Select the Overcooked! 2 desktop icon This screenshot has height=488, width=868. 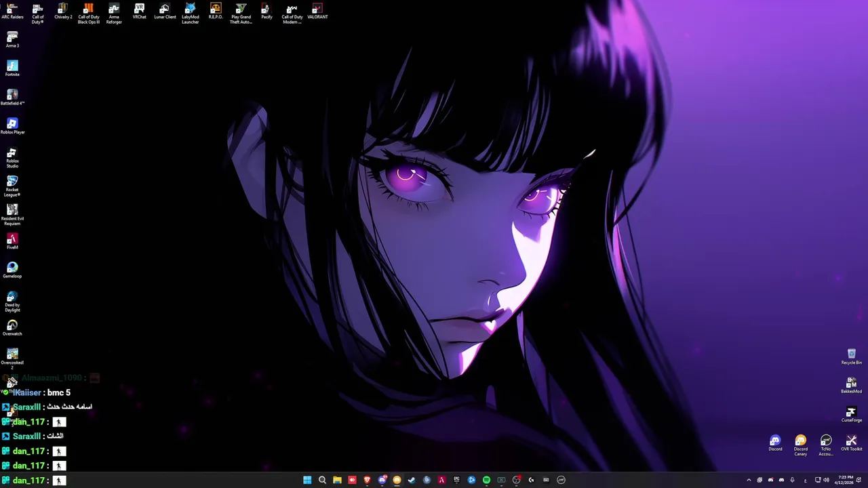tap(12, 359)
